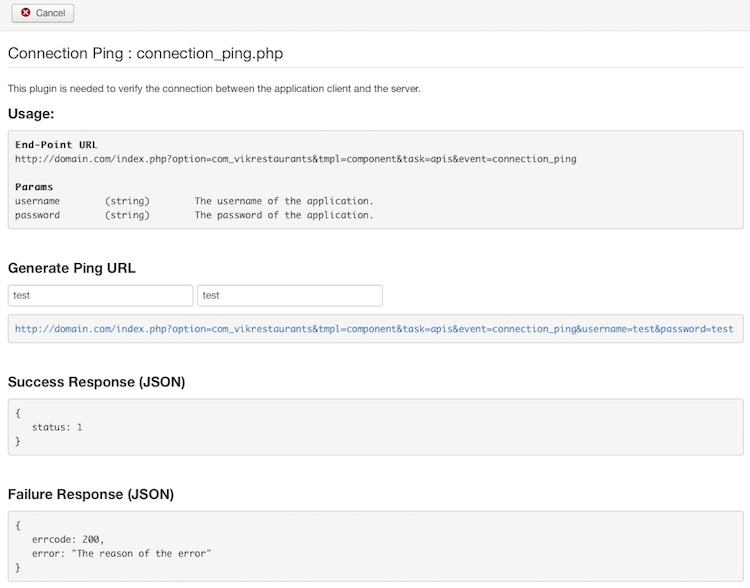Viewport: 750px width, 588px height.
Task: Click the Success Response code block
Action: (x=375, y=427)
